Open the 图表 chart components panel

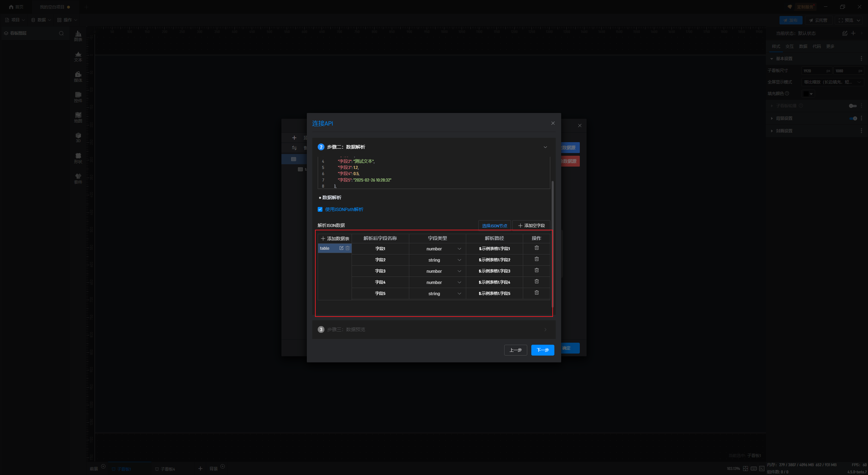pyautogui.click(x=78, y=35)
